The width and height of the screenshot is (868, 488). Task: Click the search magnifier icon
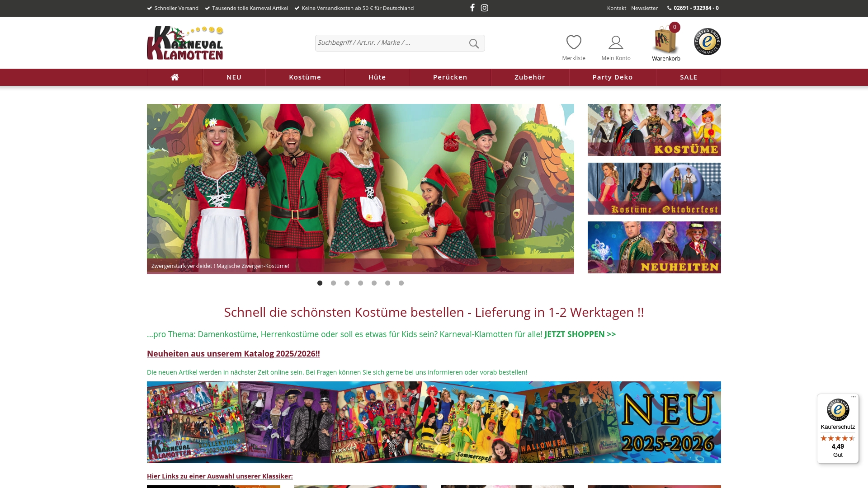click(474, 43)
